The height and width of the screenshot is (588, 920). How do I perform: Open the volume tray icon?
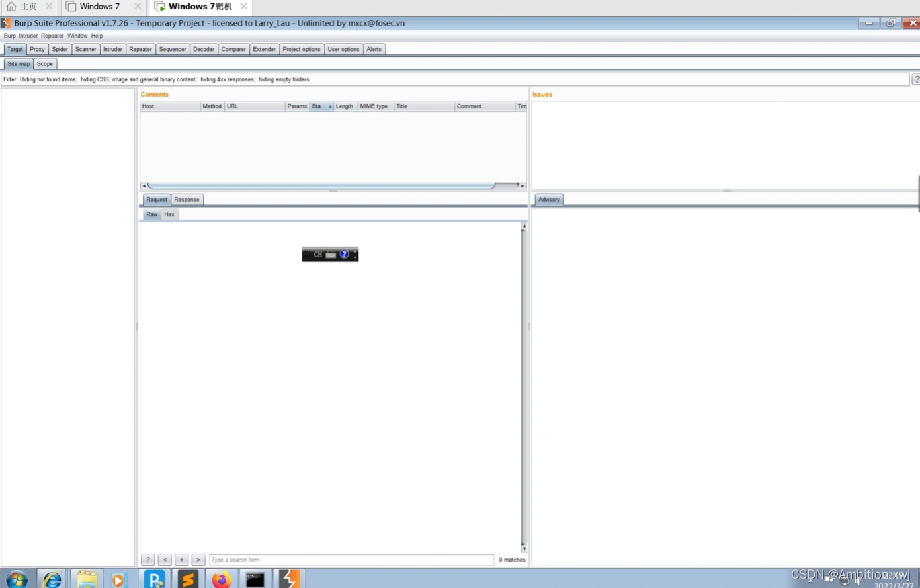pos(859,581)
